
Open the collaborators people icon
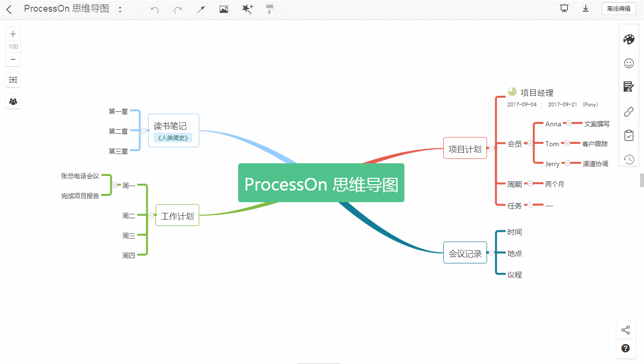pyautogui.click(x=13, y=102)
